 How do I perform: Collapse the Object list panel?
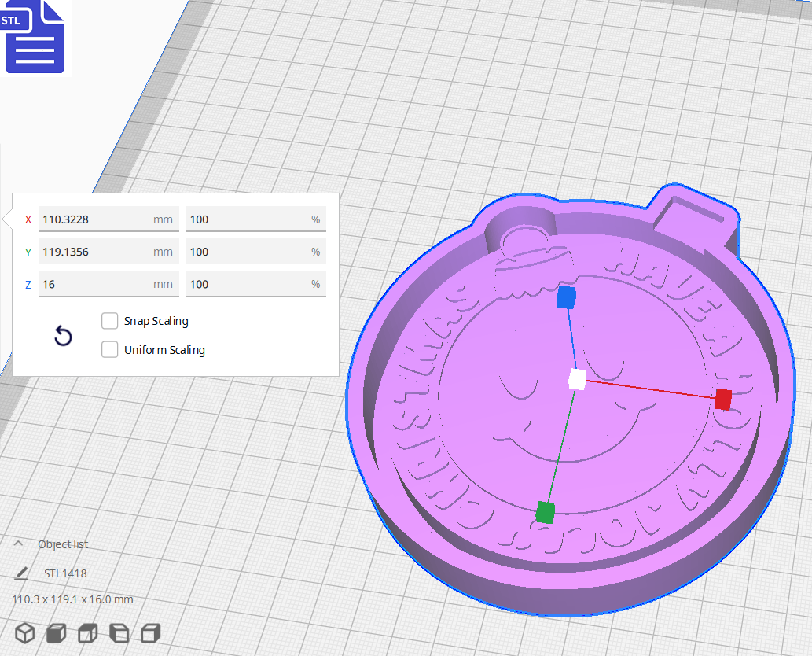coord(19,544)
